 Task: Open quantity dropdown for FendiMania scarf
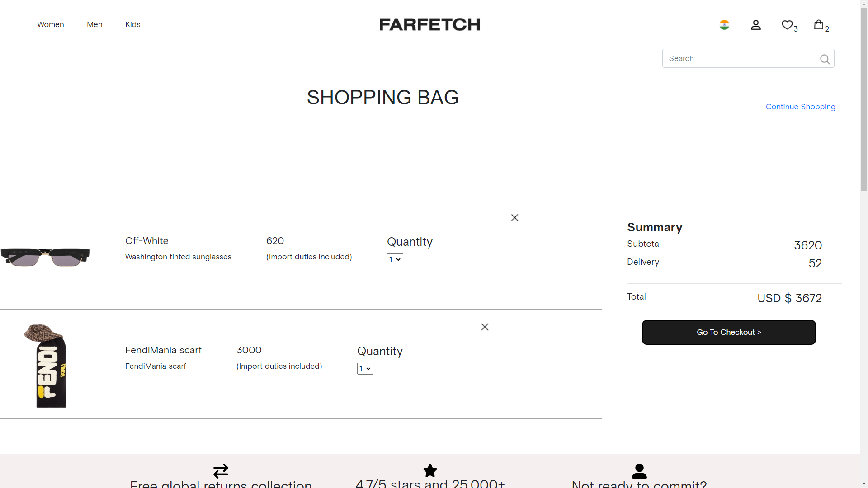[x=365, y=369]
